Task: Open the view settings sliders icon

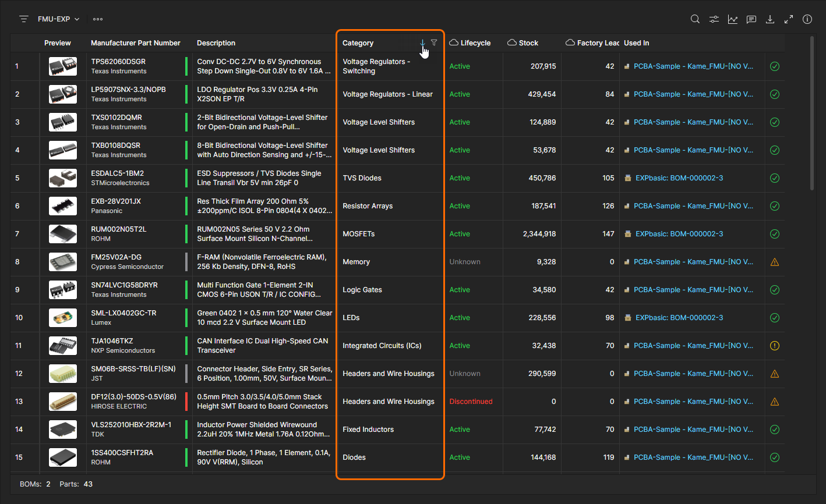Action: coord(714,19)
